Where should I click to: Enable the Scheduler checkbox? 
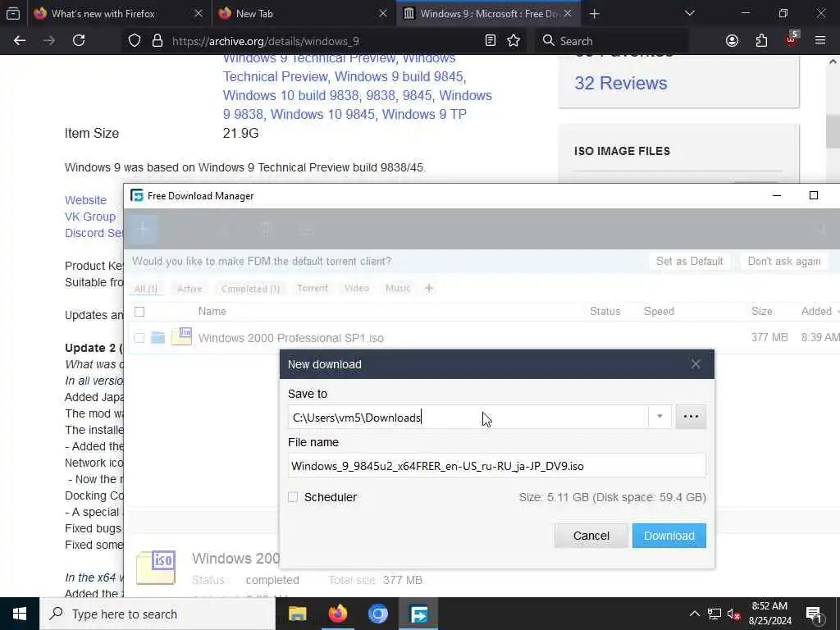click(x=293, y=497)
